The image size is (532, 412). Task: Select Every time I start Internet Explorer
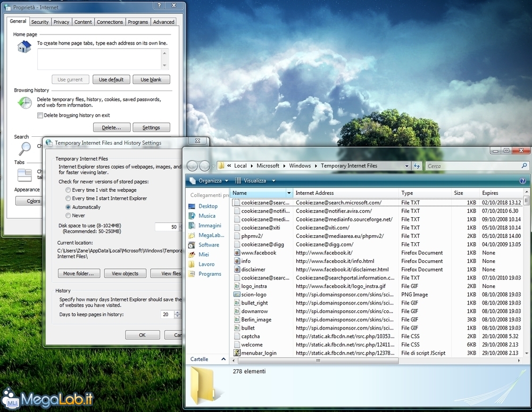tap(68, 198)
